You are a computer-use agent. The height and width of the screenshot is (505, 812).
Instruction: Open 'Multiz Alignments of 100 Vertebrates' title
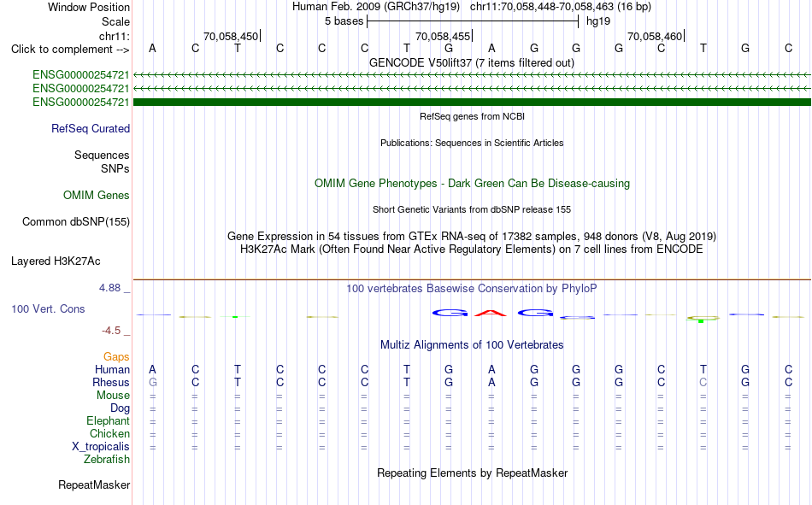click(x=472, y=345)
